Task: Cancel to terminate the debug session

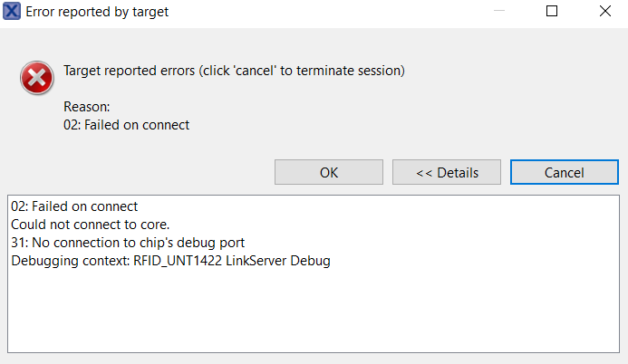Action: tap(564, 172)
